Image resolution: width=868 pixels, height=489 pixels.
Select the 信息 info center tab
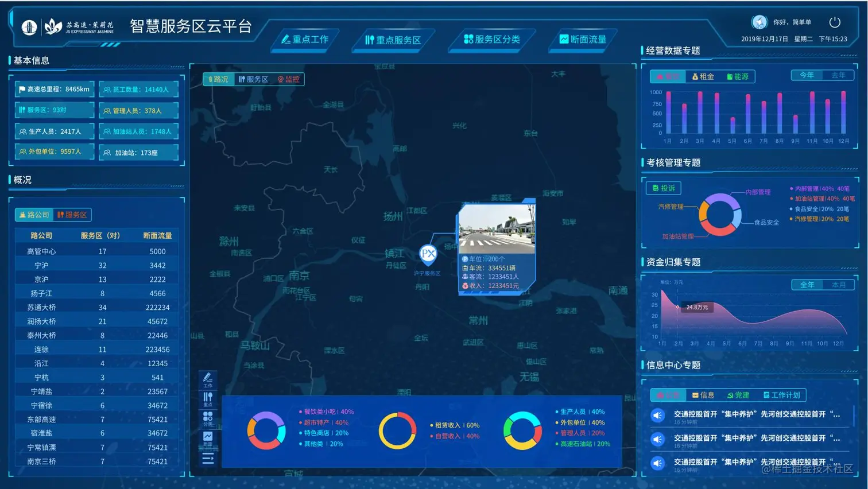pos(703,395)
